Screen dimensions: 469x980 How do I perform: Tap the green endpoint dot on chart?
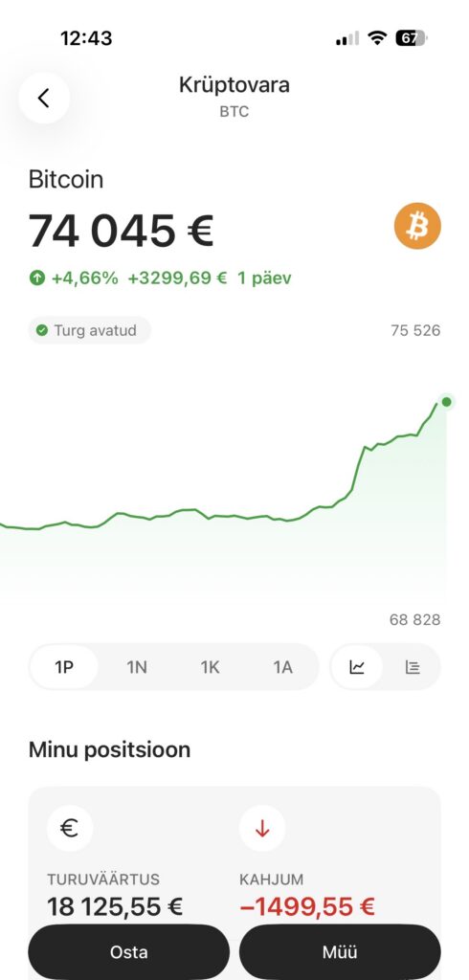click(446, 402)
